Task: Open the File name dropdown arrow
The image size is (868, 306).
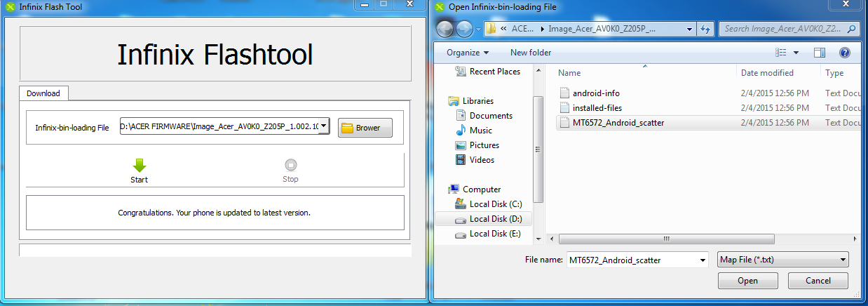Action: point(703,260)
